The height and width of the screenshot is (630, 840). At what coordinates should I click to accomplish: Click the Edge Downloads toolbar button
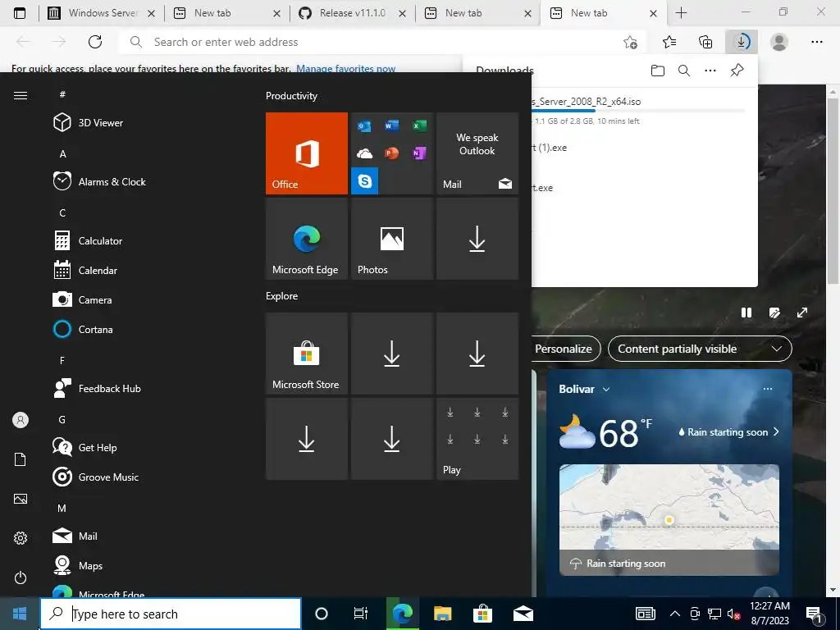[x=742, y=42]
